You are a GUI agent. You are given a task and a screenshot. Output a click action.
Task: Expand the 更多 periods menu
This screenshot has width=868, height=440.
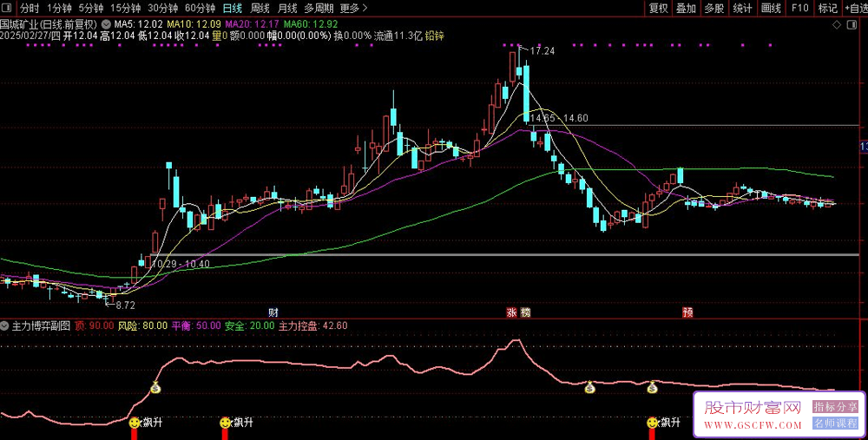[x=354, y=9]
